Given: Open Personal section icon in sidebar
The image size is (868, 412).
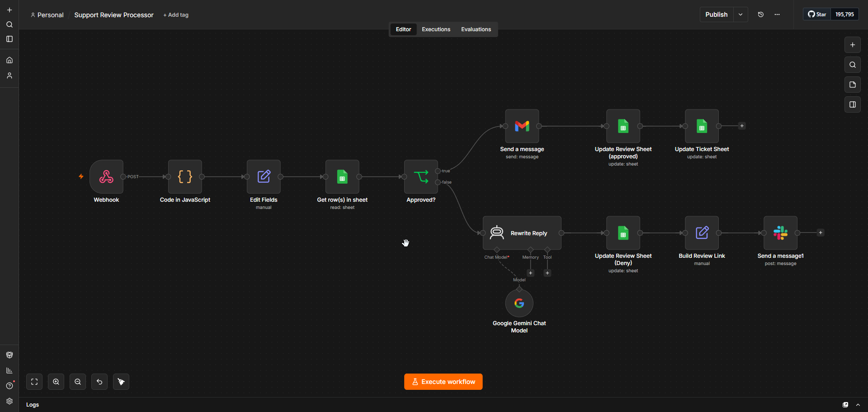Looking at the screenshot, I should tap(9, 76).
